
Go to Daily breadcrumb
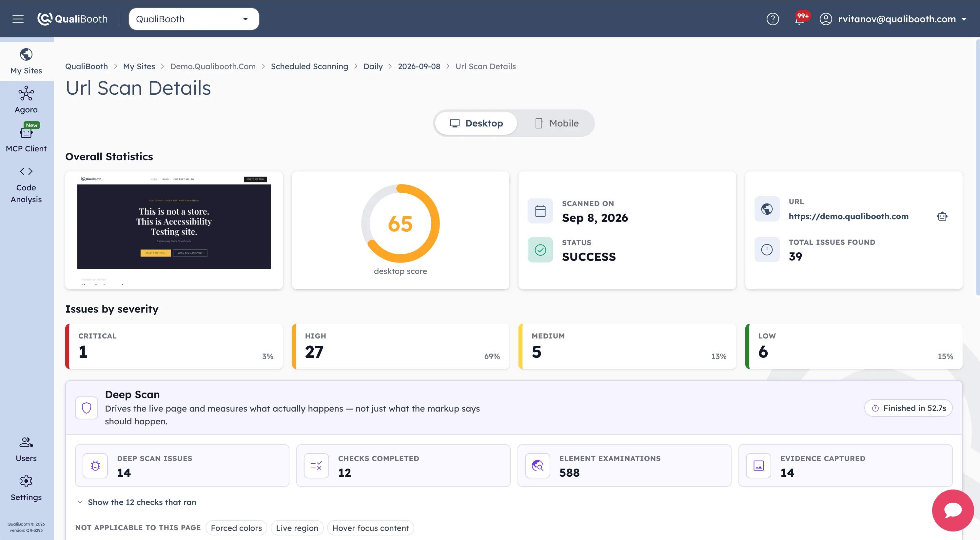[x=373, y=66]
